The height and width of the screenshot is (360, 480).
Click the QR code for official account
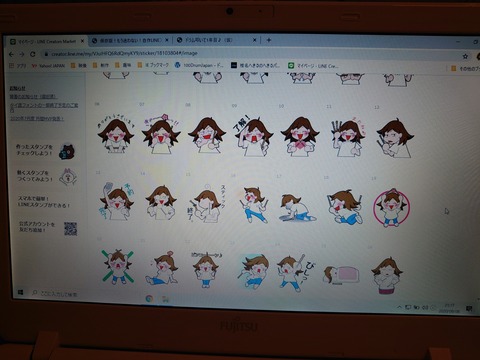coord(71,228)
